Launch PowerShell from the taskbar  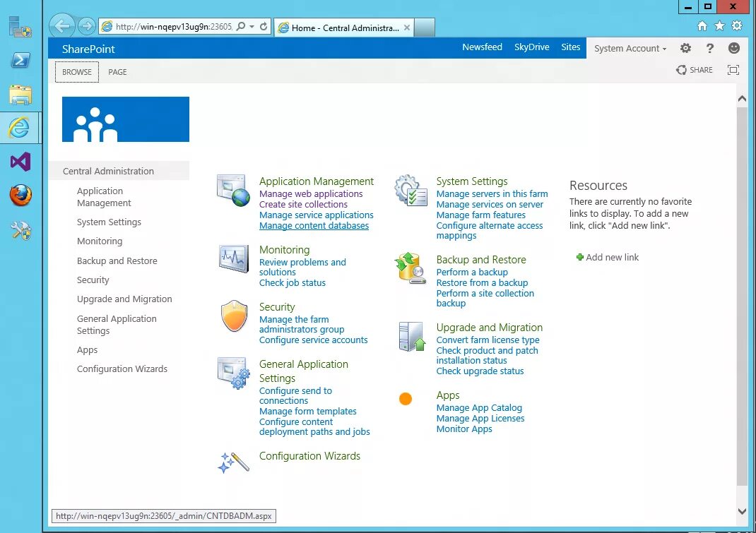click(x=20, y=60)
